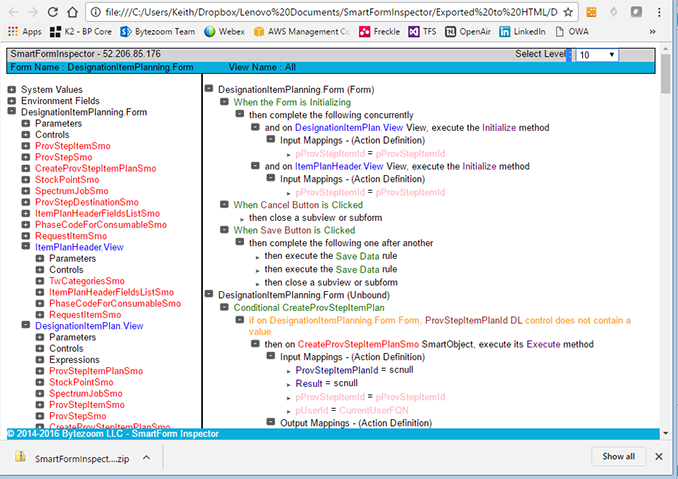
Task: Collapse the Conditional CreateProvStepItemPlan rule
Action: tap(224, 307)
